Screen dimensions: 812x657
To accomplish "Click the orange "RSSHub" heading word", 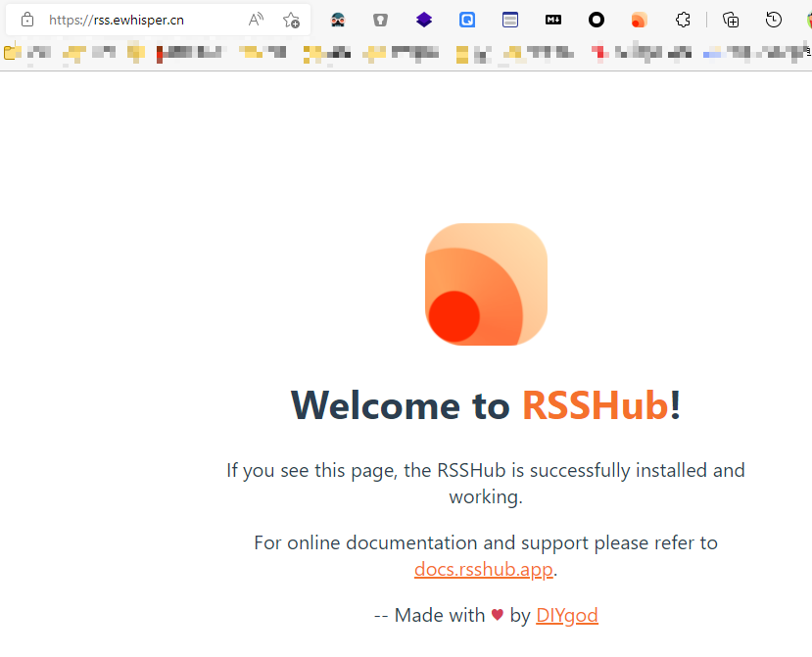I will pos(596,404).
